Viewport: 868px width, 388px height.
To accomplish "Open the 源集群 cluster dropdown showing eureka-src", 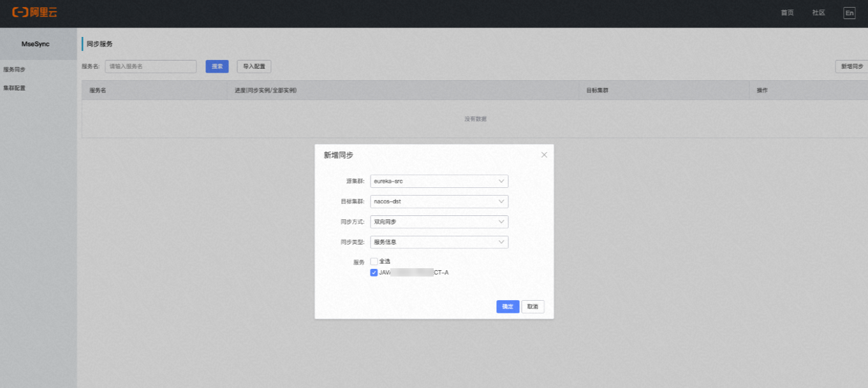I will [x=439, y=181].
